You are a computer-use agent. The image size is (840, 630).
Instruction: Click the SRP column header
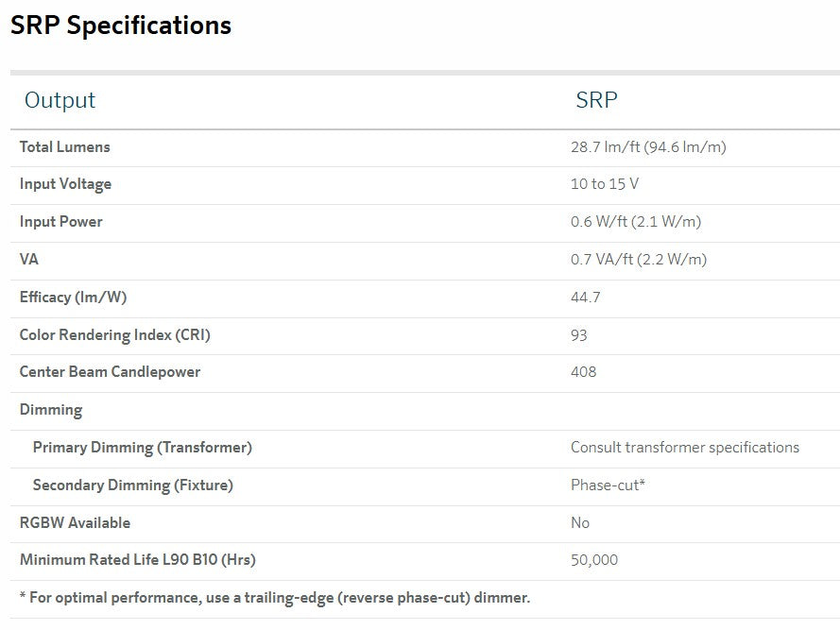tap(596, 100)
